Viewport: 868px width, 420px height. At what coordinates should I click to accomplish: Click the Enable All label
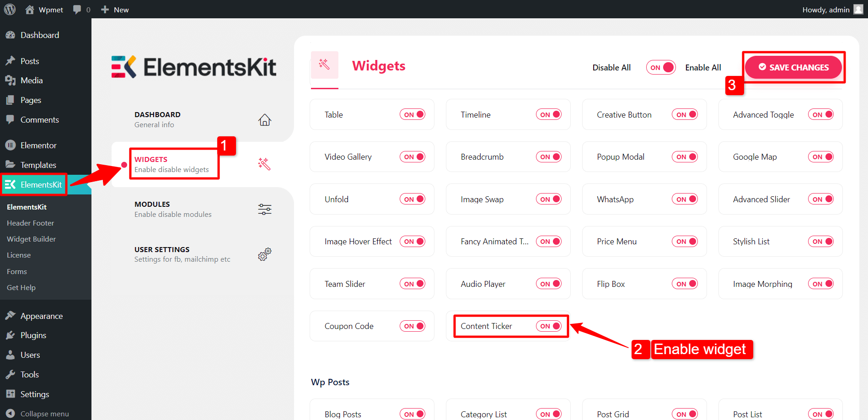(703, 68)
